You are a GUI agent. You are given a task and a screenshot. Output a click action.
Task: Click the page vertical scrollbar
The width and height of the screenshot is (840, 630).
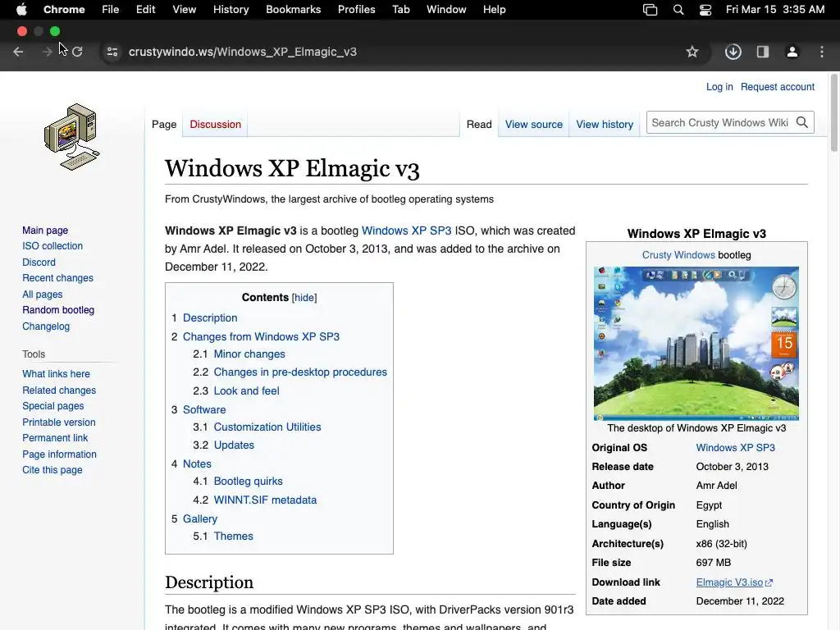[x=833, y=112]
